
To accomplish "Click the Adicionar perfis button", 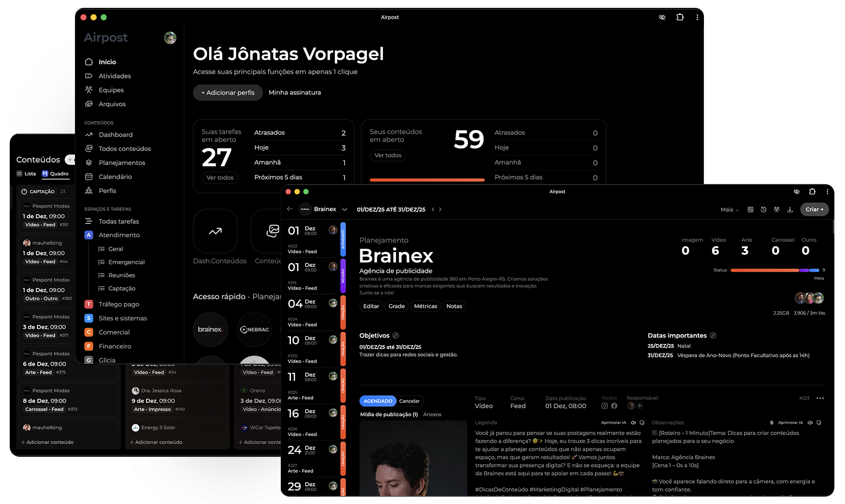I will click(228, 92).
